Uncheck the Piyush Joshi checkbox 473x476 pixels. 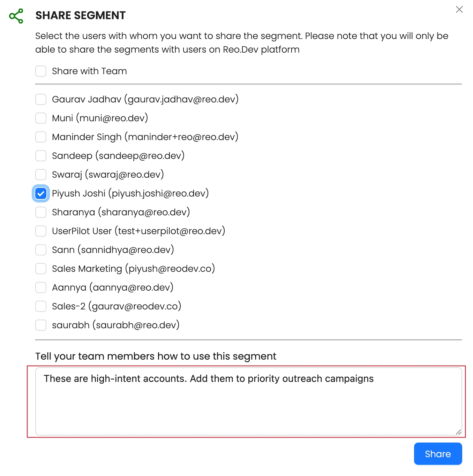(x=41, y=193)
